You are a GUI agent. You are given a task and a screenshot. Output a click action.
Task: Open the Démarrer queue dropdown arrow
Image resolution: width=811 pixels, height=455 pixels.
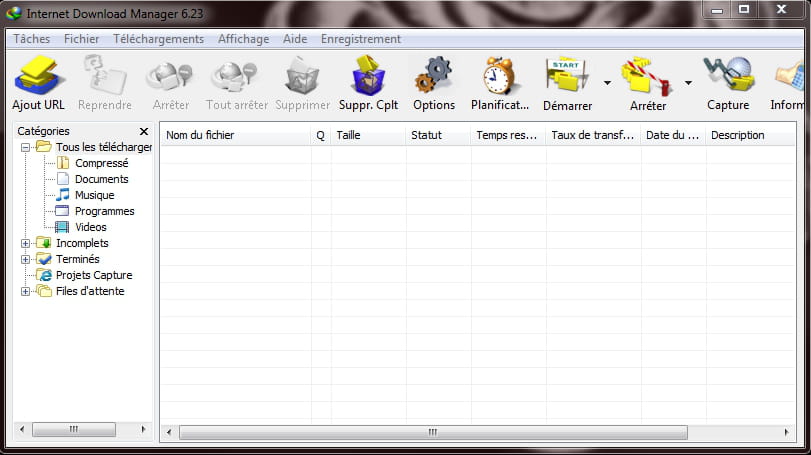point(607,83)
